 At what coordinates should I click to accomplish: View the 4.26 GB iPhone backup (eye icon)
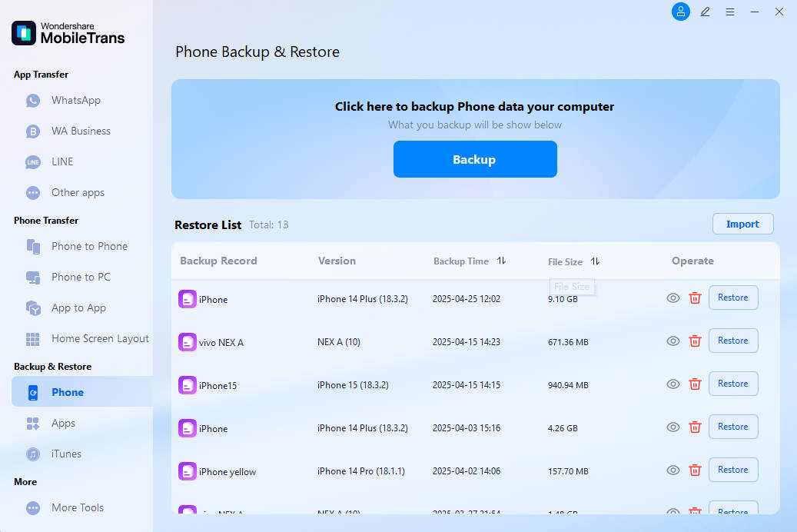pyautogui.click(x=673, y=427)
